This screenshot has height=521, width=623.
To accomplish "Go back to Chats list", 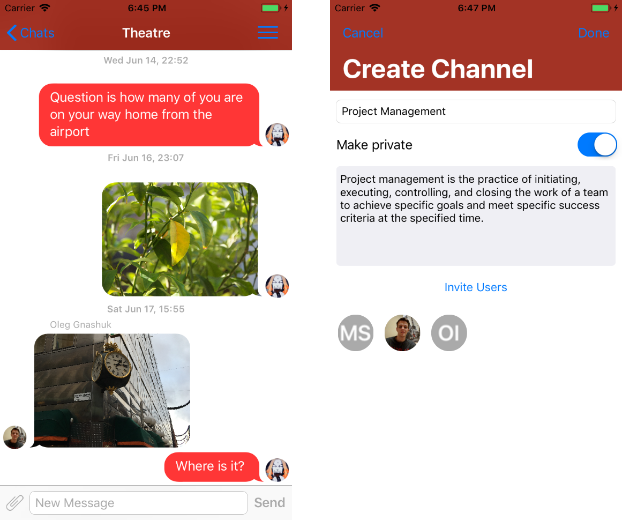I will tap(30, 33).
